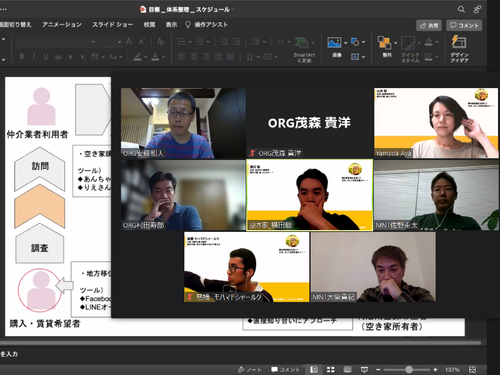The height and width of the screenshot is (375, 500).
Task: Click Convert to SmartArt icon
Action: click(x=302, y=43)
